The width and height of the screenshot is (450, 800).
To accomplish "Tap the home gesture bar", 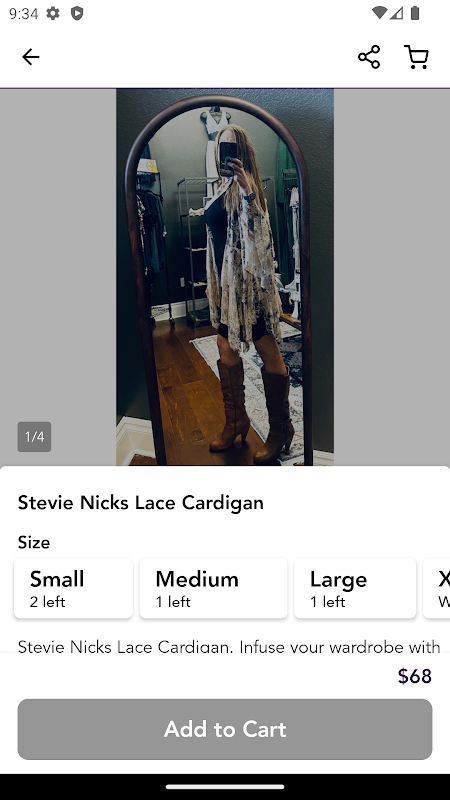I will coord(225,787).
